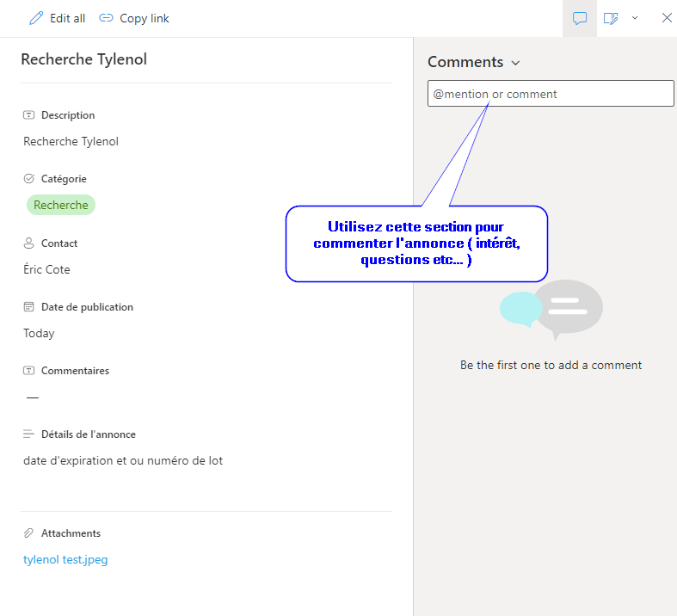Click the Détails de l'annonce lines icon
Screen dimensions: 677x616
pyautogui.click(x=29, y=434)
